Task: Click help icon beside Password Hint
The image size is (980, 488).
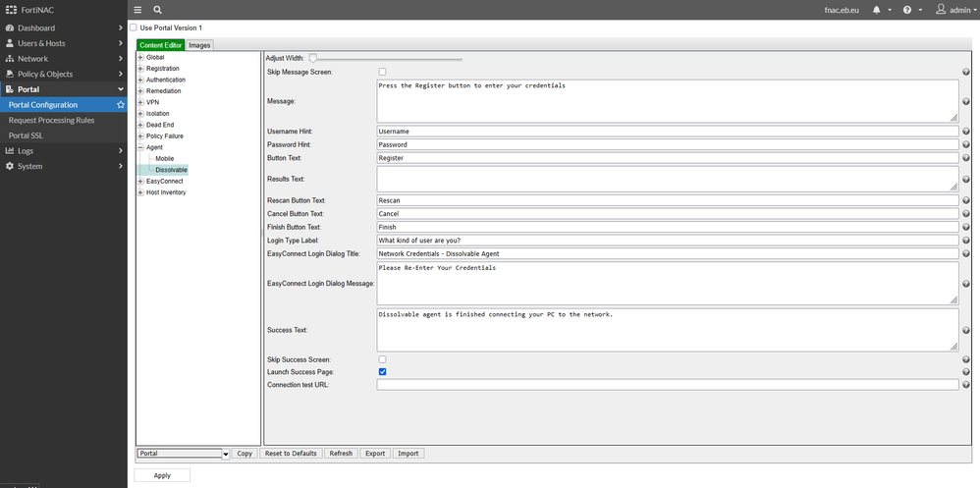Action: click(965, 145)
